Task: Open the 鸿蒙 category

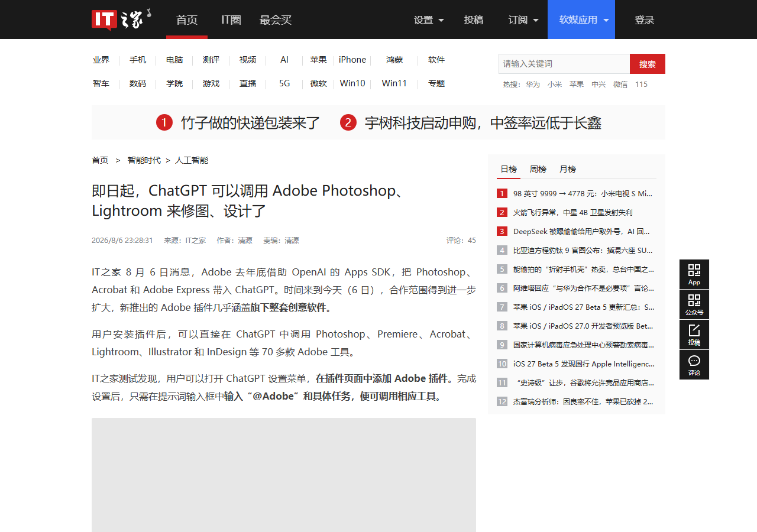Action: click(394, 60)
